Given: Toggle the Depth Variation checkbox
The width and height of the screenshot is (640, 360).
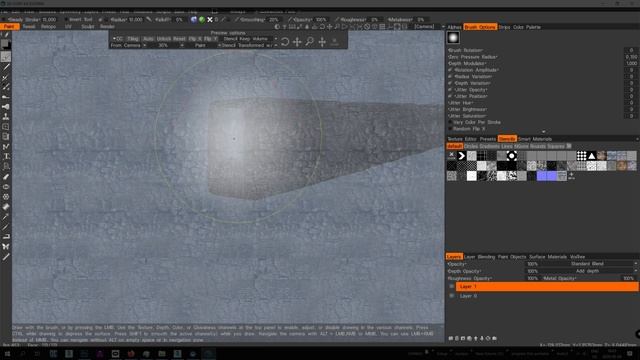Looking at the screenshot, I should coord(450,83).
